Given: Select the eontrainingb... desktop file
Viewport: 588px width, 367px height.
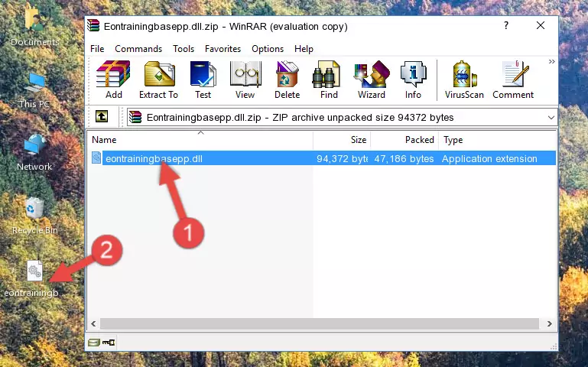Looking at the screenshot, I should [34, 278].
